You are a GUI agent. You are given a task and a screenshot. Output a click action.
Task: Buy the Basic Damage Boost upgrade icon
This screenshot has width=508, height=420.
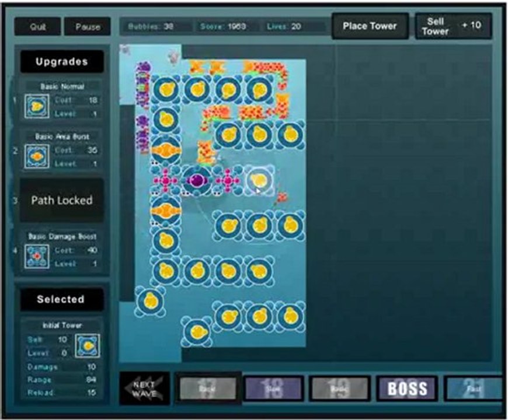pos(37,256)
